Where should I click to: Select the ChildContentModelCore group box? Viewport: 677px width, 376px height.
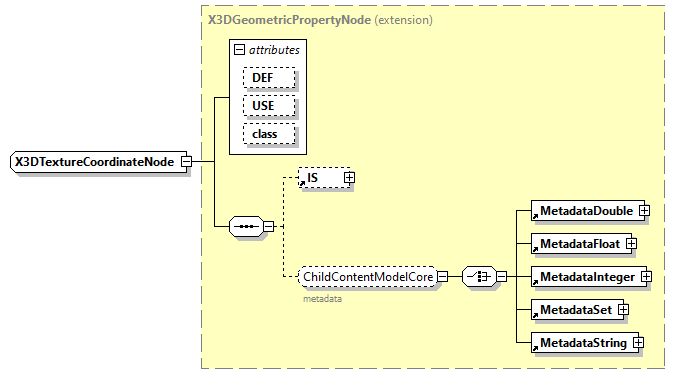point(368,276)
